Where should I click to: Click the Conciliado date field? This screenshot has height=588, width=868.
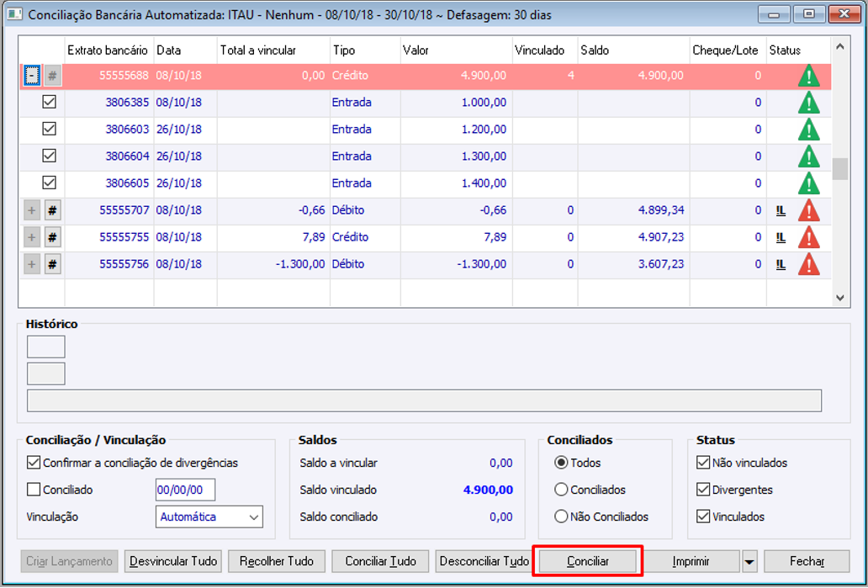click(x=185, y=490)
